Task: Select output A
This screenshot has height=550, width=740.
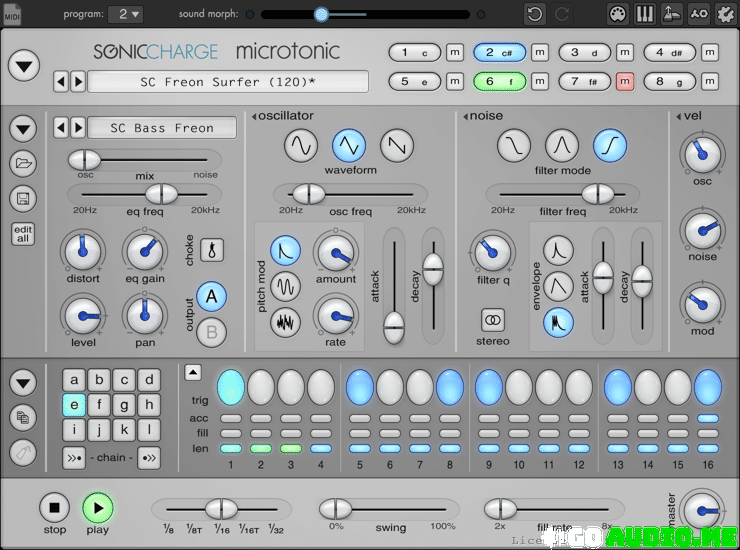Action: pos(211,296)
